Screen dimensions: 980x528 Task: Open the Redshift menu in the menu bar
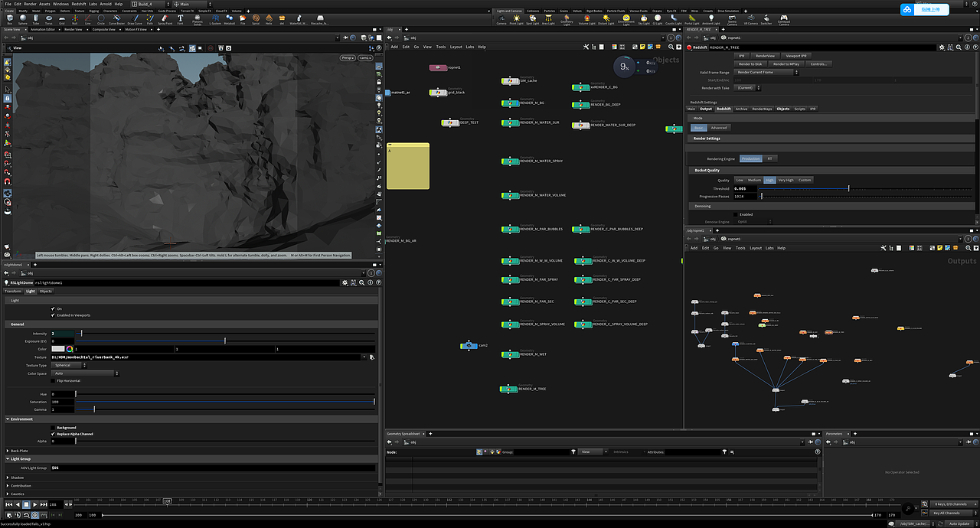[x=77, y=4]
